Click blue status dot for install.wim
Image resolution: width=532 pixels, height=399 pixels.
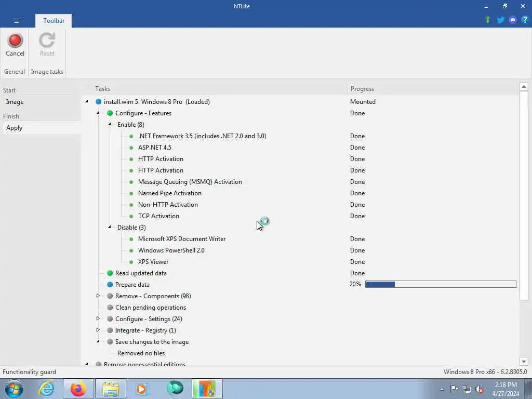pyautogui.click(x=98, y=101)
